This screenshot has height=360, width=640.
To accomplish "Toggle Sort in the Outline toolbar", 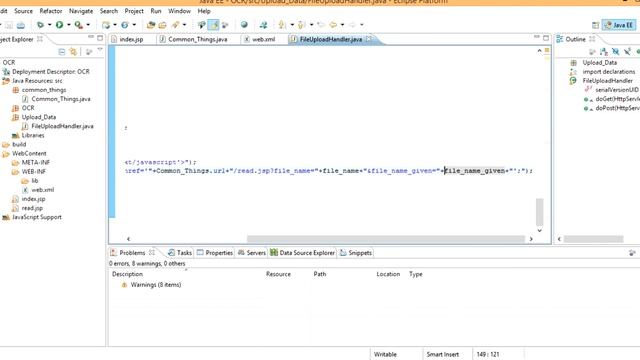I will coord(604,51).
